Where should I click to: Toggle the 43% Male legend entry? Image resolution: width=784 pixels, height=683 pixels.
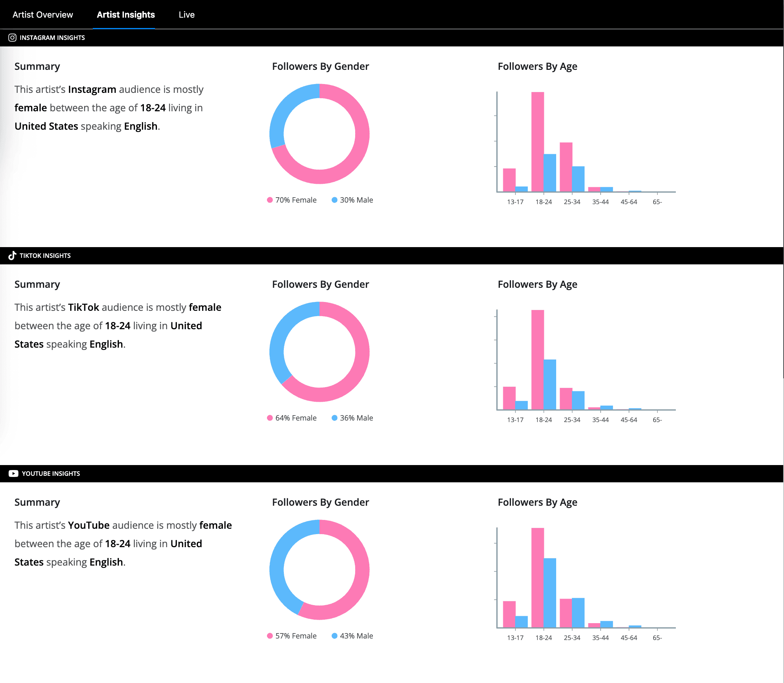[356, 636]
